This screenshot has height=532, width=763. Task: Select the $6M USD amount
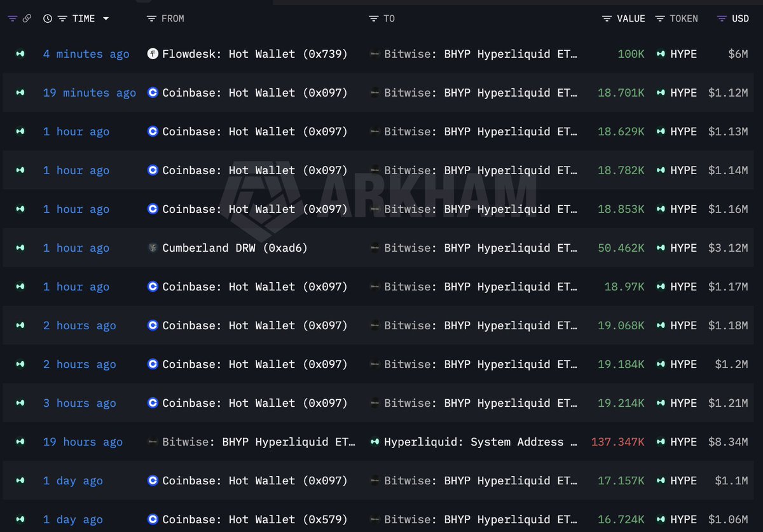click(738, 54)
